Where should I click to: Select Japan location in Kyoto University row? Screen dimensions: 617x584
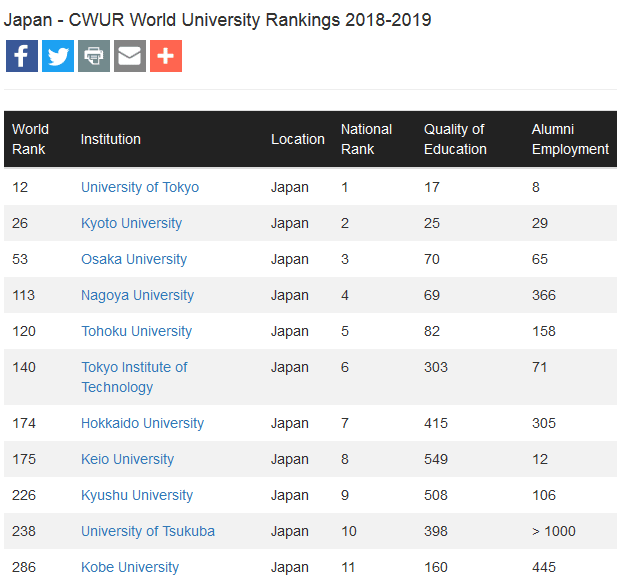pyautogui.click(x=290, y=223)
